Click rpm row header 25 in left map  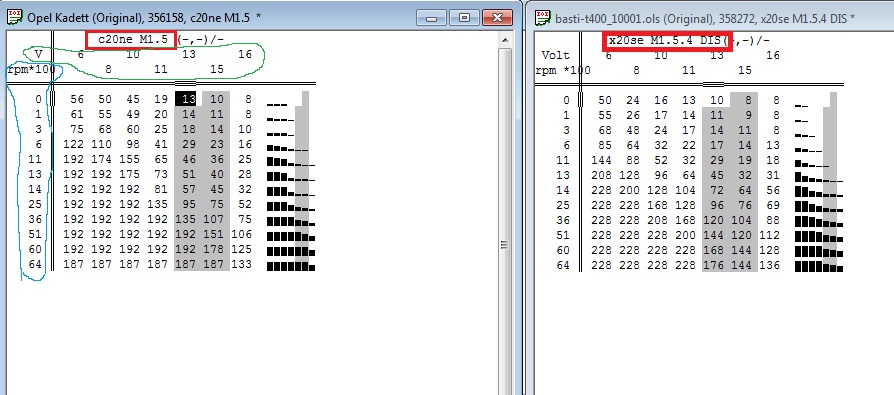(35, 205)
